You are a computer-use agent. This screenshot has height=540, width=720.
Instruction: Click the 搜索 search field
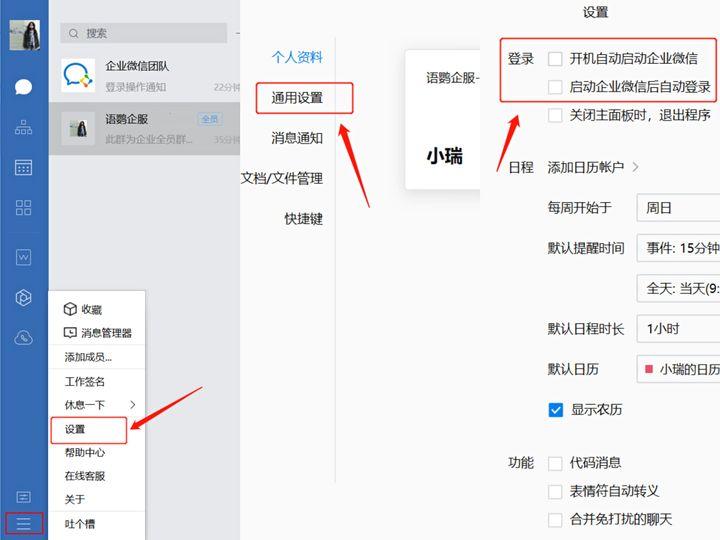pos(150,33)
